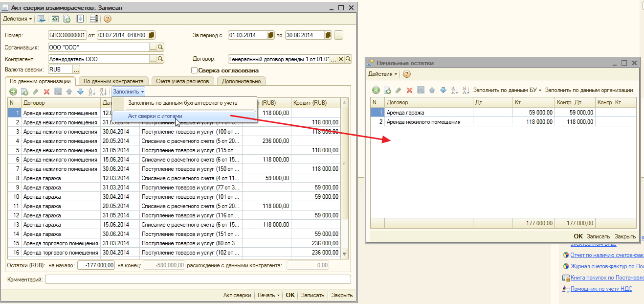Switch to По данным организации tab
This screenshot has height=304, width=644.
click(41, 81)
